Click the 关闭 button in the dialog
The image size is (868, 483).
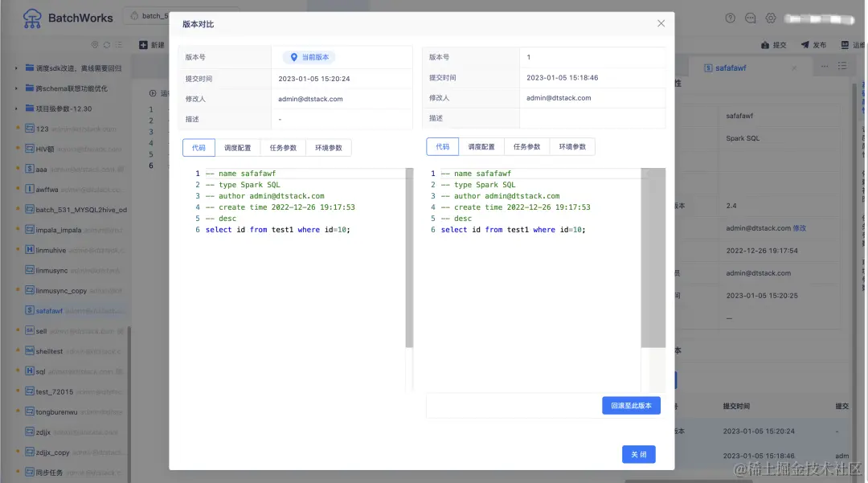638,454
